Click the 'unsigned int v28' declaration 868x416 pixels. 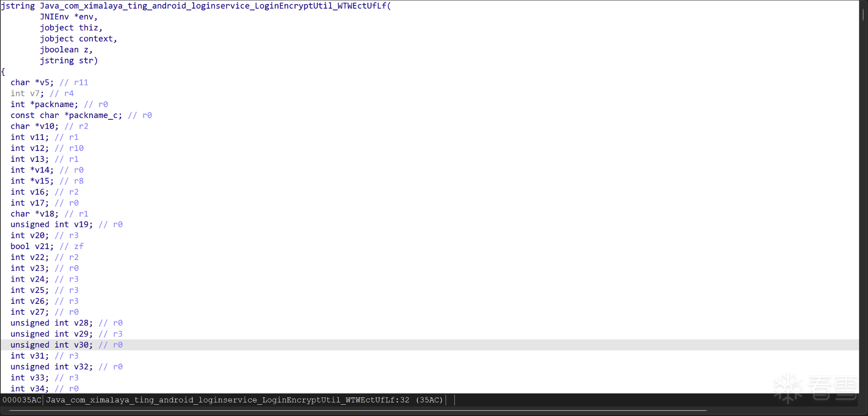tap(52, 323)
